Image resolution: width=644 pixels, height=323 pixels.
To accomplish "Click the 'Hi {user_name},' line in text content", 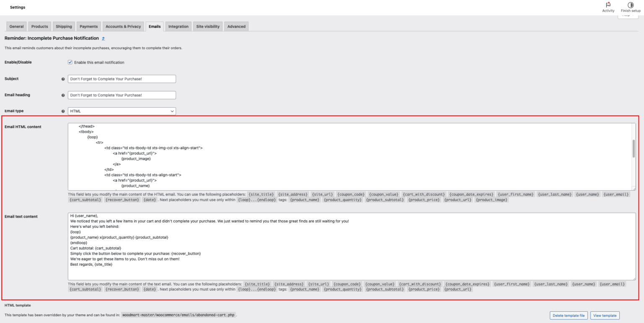I will [x=84, y=216].
